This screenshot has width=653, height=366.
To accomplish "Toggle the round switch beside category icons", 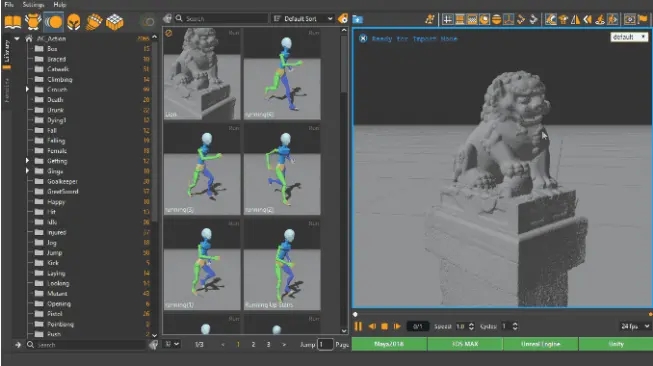I will point(148,22).
